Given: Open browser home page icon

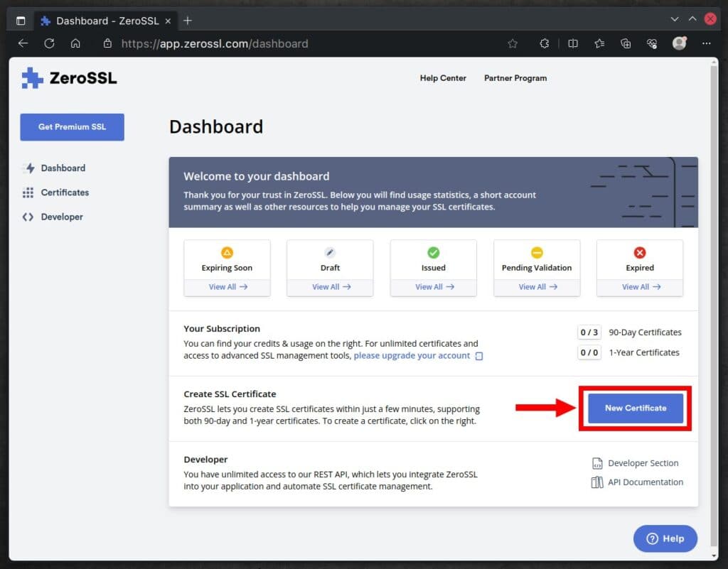Looking at the screenshot, I should point(75,43).
